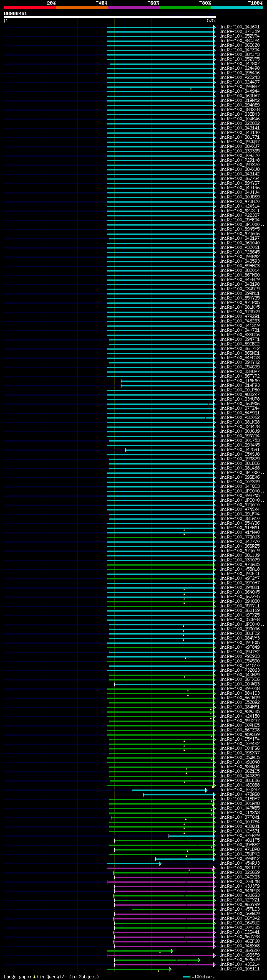This screenshot has width=267, height=980.
Task: Click hit label UniRef100_P29108
Action: [239, 160]
